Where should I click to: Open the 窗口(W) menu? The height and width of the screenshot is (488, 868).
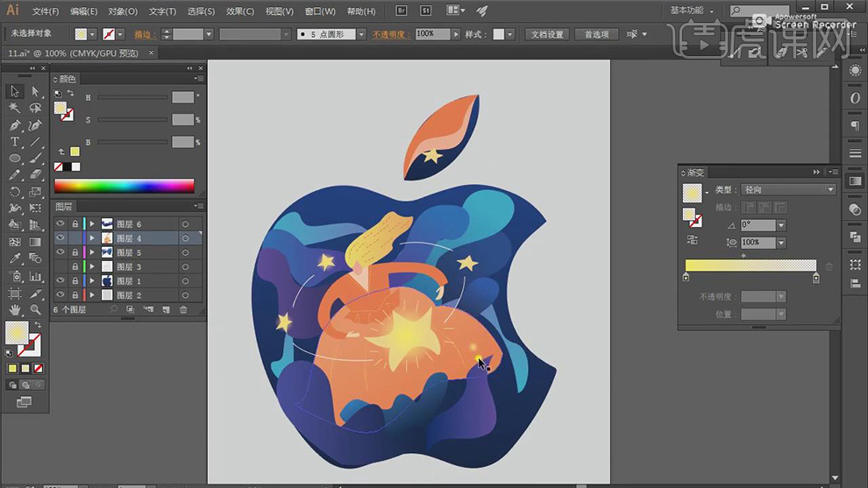pos(320,11)
